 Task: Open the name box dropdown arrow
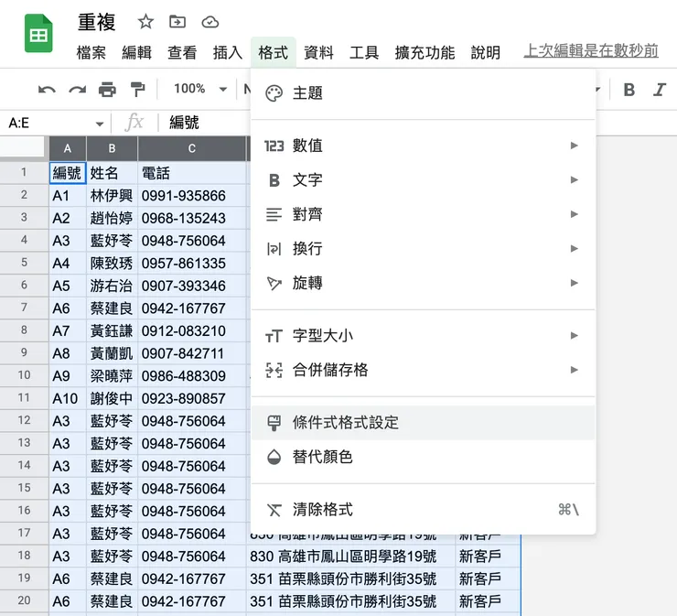[x=100, y=124]
